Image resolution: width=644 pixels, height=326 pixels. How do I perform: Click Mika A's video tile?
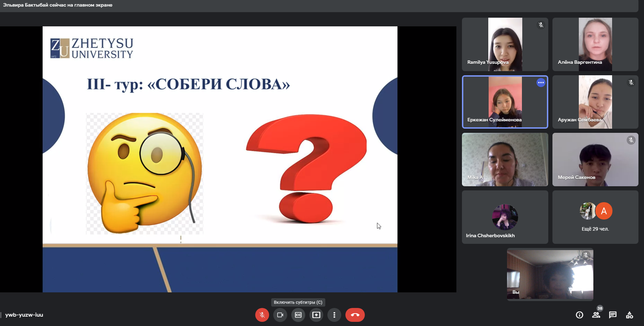[505, 160]
